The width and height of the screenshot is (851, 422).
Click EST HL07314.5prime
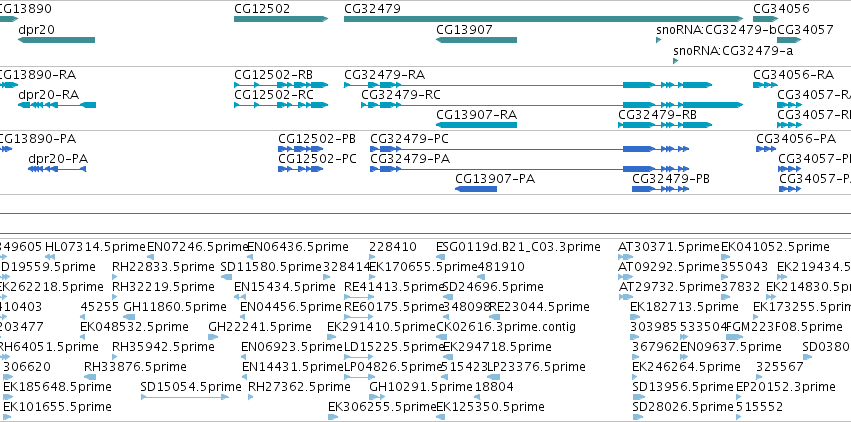coord(95,247)
